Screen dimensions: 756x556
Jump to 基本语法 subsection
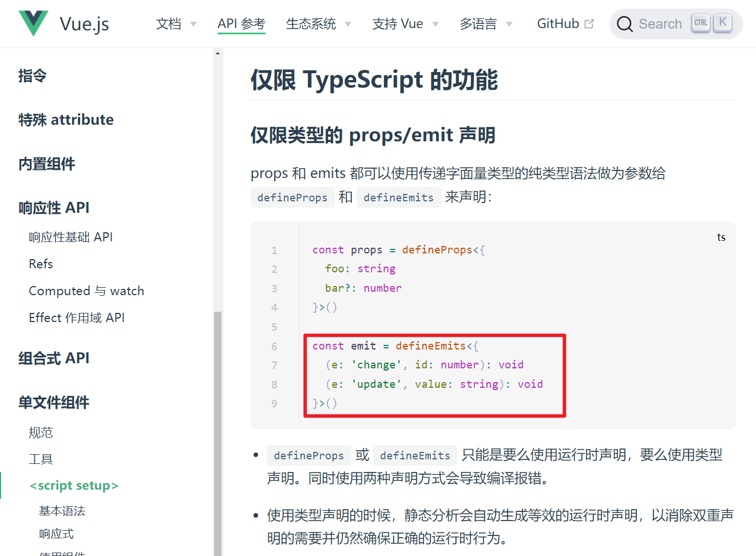tap(62, 511)
